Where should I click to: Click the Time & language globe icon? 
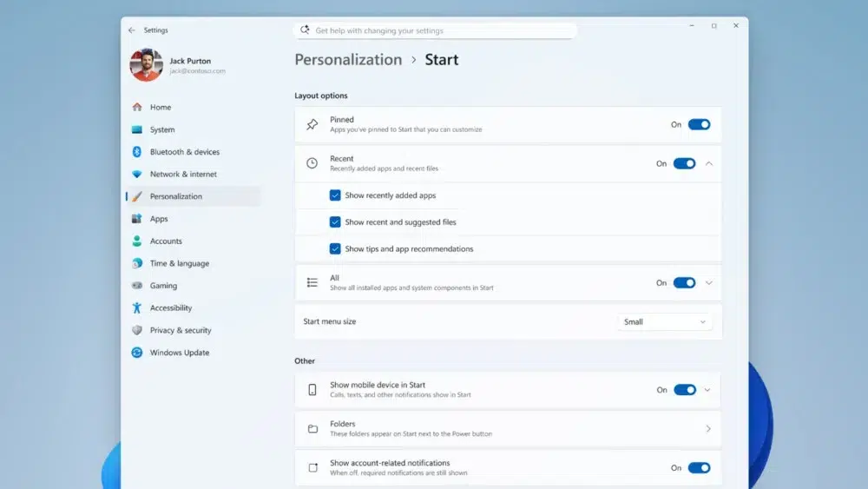tap(137, 263)
